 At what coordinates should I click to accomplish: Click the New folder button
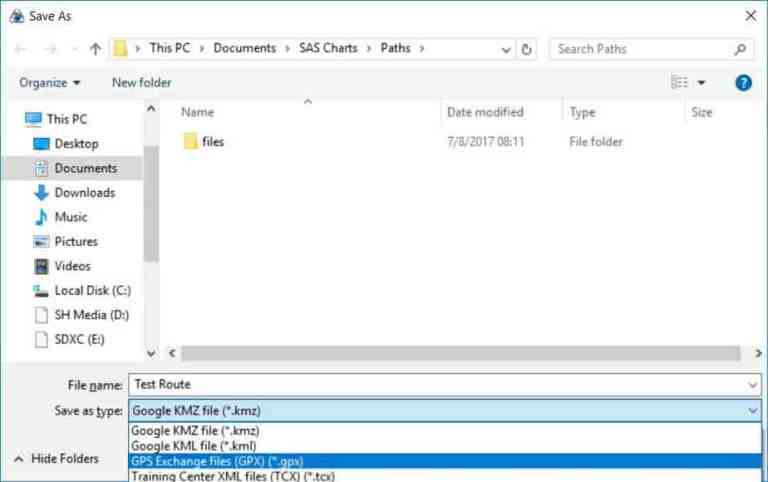(x=141, y=83)
